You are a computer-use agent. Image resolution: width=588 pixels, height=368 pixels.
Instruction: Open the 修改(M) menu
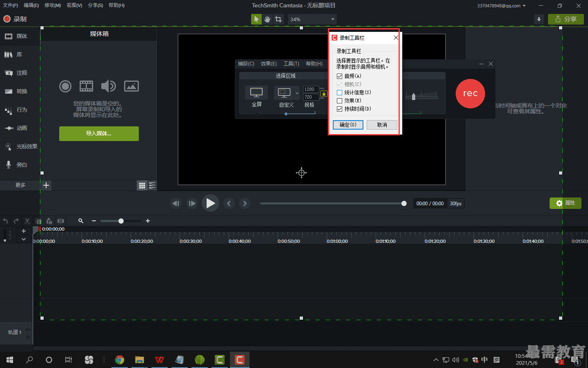coord(53,5)
